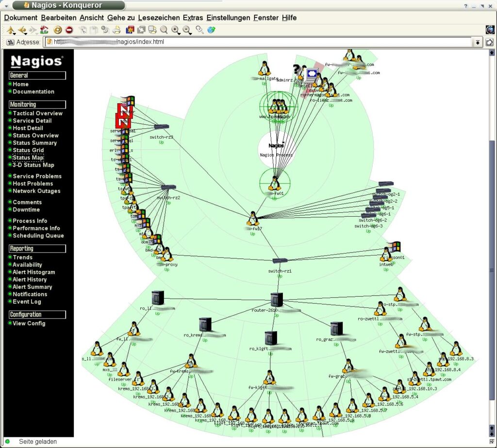497x448 pixels.
Task: Click the Zoom Out magnifier icon
Action: 187,30
